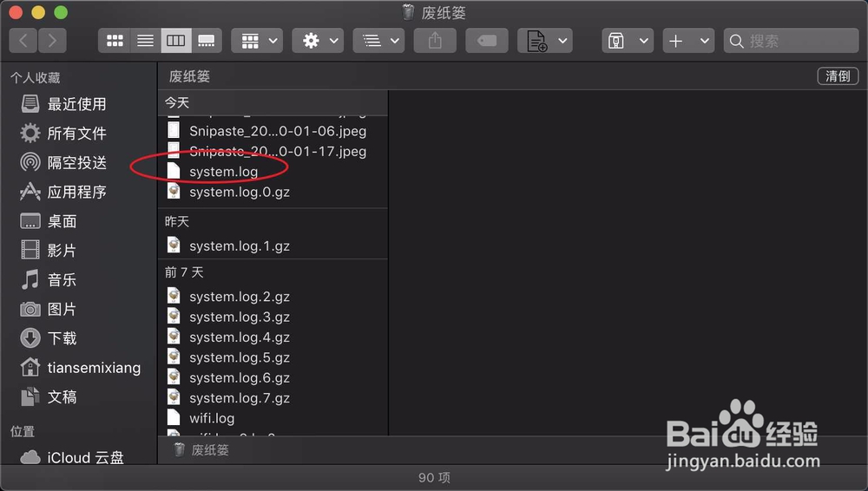The image size is (868, 491).
Task: Select system.log.1.gz file
Action: click(228, 245)
